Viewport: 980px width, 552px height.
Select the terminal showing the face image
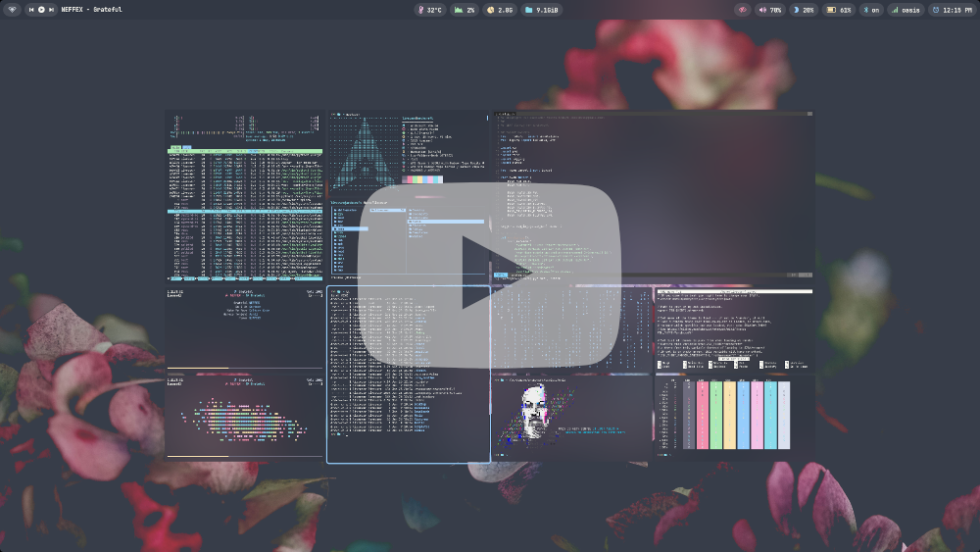[571, 418]
